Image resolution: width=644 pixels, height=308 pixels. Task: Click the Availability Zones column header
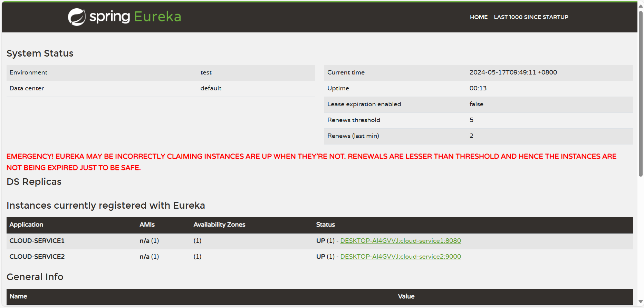click(219, 225)
